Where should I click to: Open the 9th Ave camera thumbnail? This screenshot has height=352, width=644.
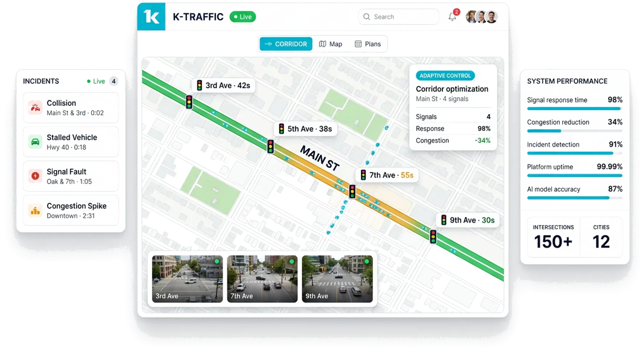[337, 279]
